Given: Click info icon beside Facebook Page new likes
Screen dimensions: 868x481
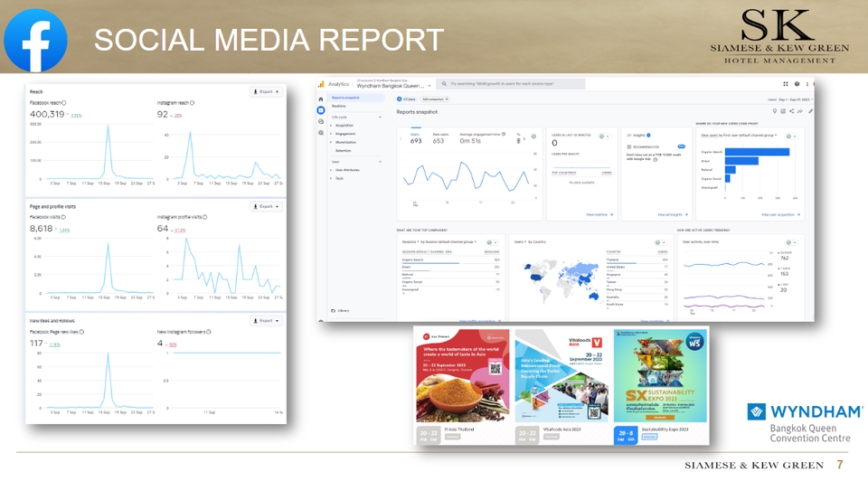Looking at the screenshot, I should tap(81, 332).
